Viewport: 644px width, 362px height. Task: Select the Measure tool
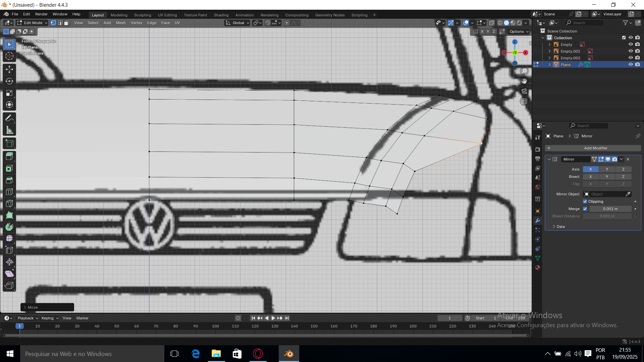9,130
